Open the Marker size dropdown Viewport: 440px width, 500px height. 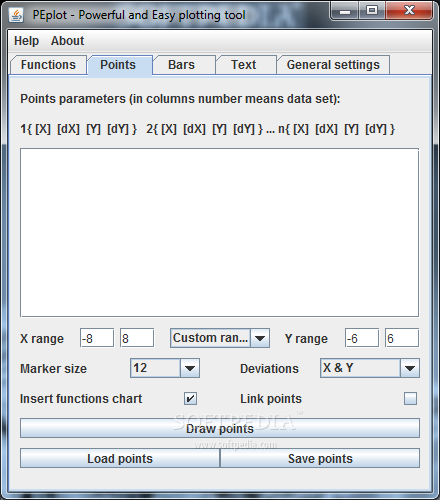click(x=165, y=368)
